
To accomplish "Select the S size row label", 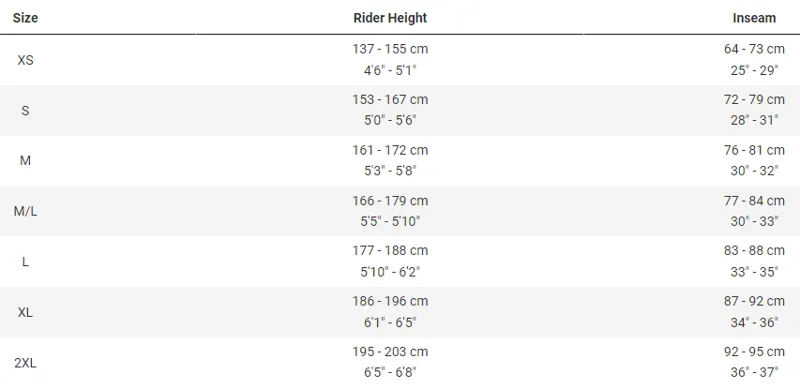I will click(25, 110).
